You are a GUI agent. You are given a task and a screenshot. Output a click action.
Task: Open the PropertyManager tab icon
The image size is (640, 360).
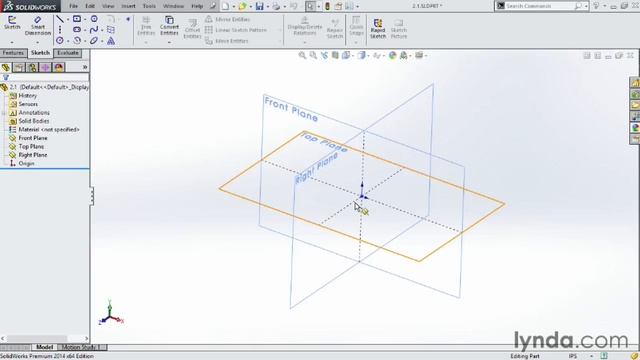[19, 67]
